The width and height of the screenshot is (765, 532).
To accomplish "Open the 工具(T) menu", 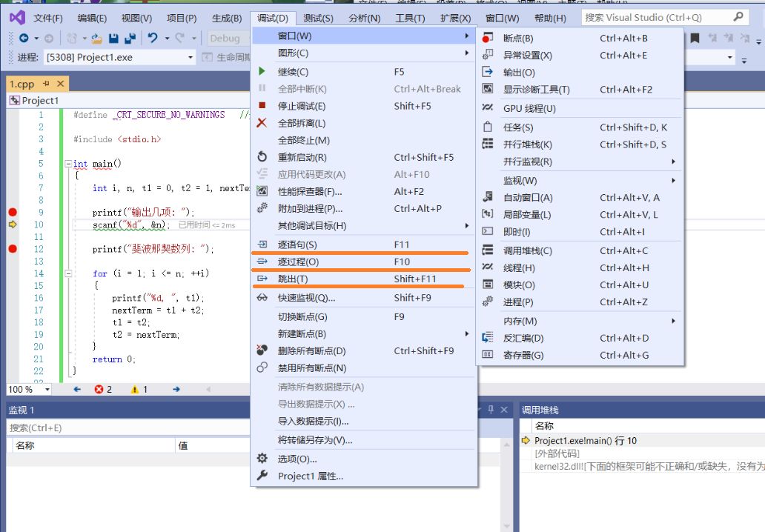I will pos(410,18).
